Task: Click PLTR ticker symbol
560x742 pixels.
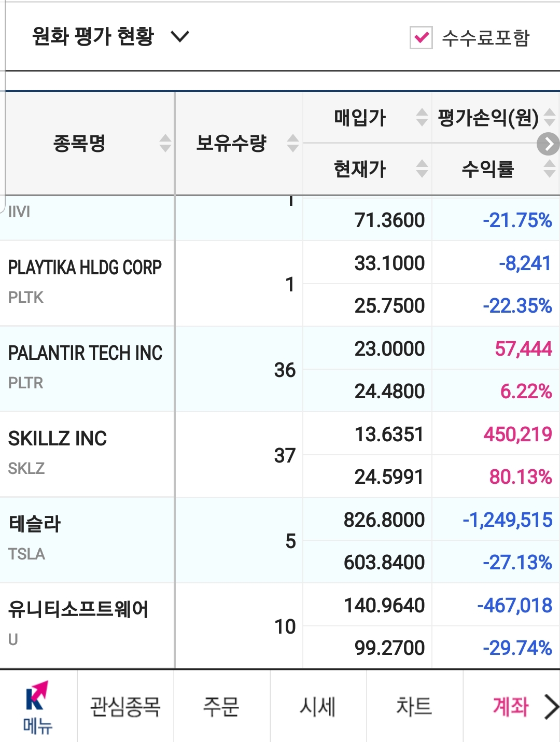Action: (x=25, y=383)
